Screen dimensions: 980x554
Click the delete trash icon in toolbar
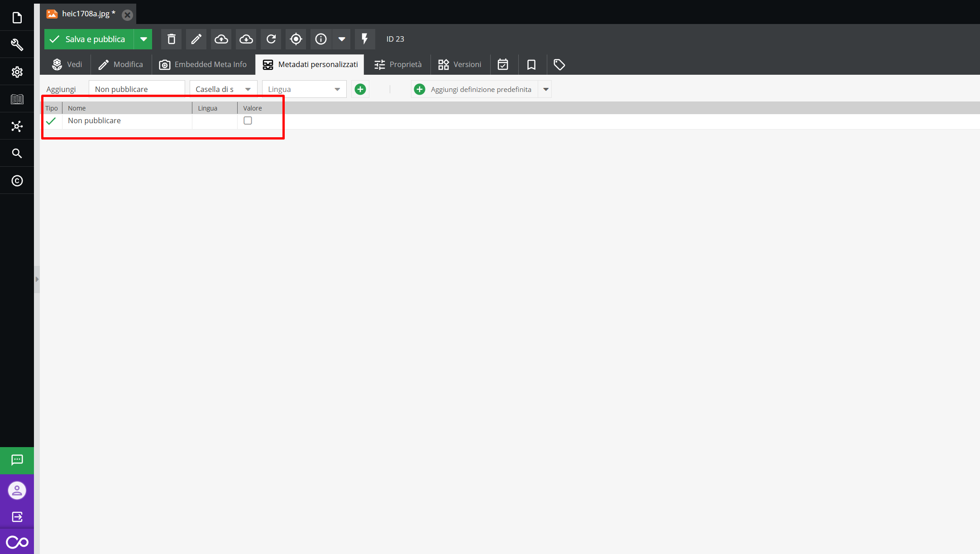171,39
